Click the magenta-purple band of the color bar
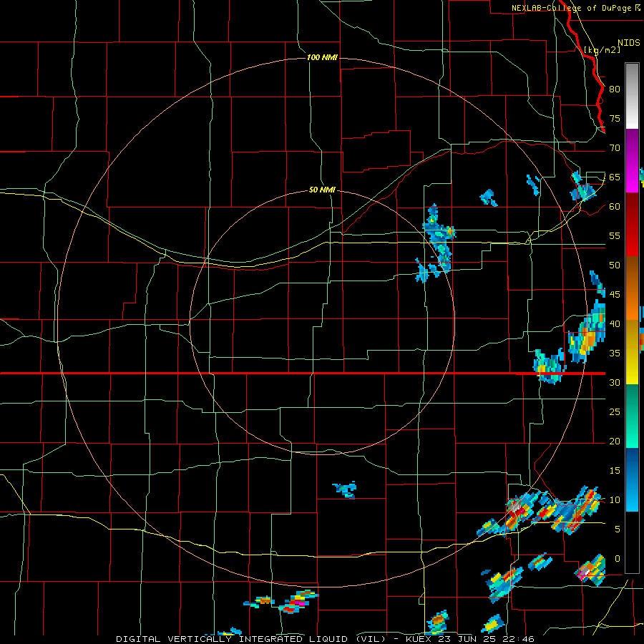 (632, 160)
